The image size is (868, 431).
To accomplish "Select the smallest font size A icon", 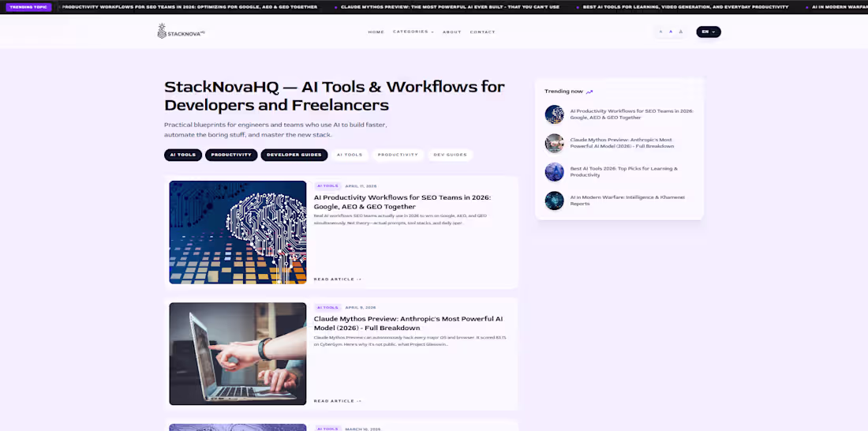I will (x=660, y=32).
